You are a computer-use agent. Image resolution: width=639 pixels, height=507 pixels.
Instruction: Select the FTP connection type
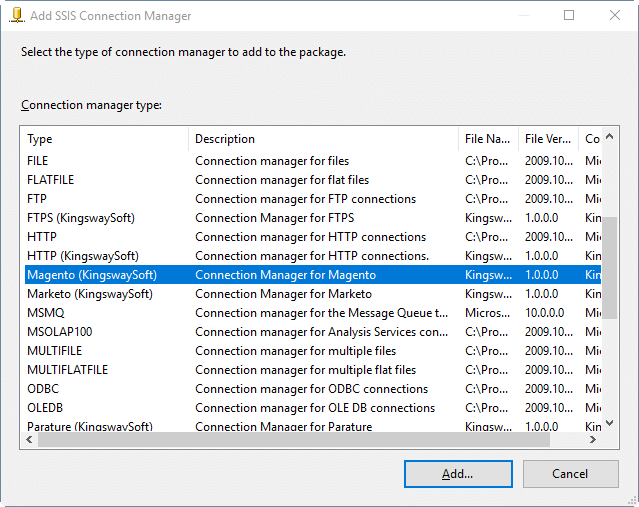[x=313, y=199]
